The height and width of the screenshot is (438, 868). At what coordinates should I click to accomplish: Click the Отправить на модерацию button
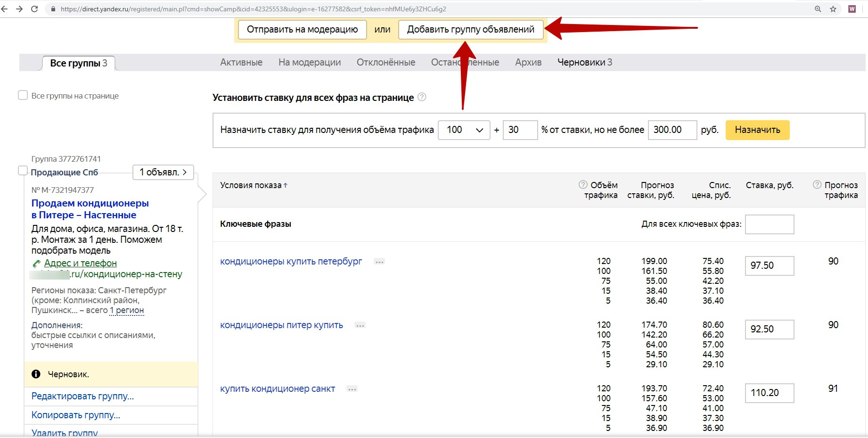302,29
